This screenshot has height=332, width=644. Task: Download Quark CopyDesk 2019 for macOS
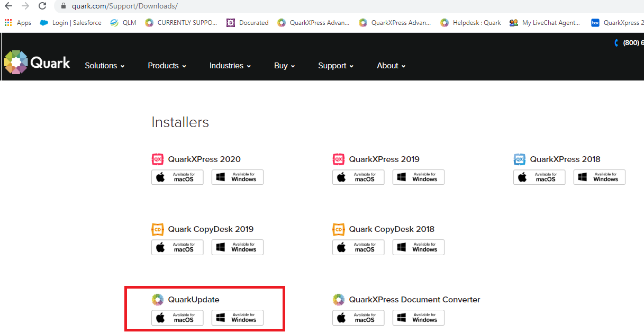coord(177,247)
